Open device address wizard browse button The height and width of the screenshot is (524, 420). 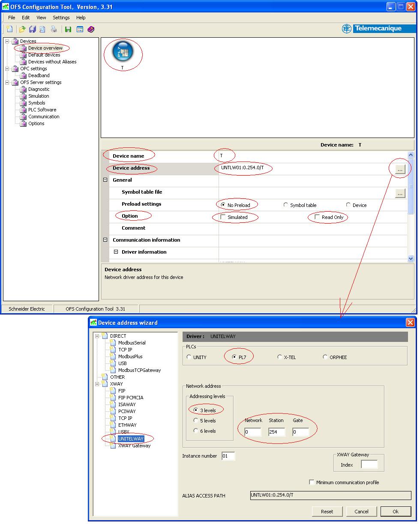click(x=400, y=169)
